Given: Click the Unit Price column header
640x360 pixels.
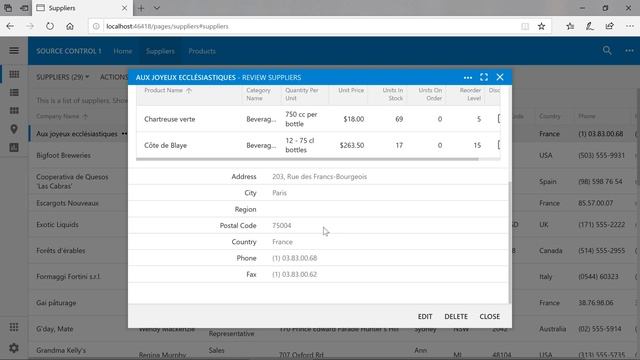Looking at the screenshot, I should click(351, 90).
